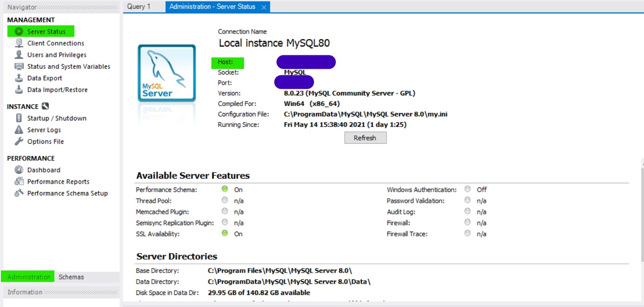Viewport: 644px width, 307px height.
Task: Open the performance Dashboard
Action: 44,170
